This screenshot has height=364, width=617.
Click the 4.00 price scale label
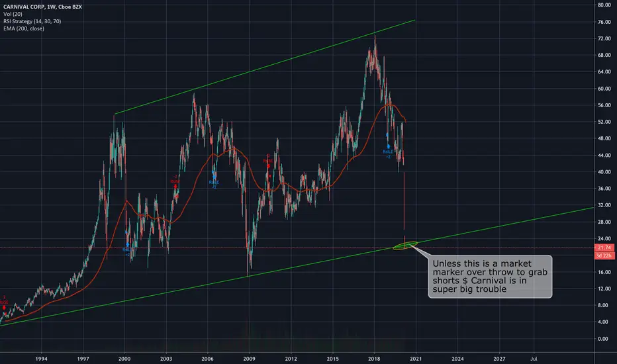(604, 322)
